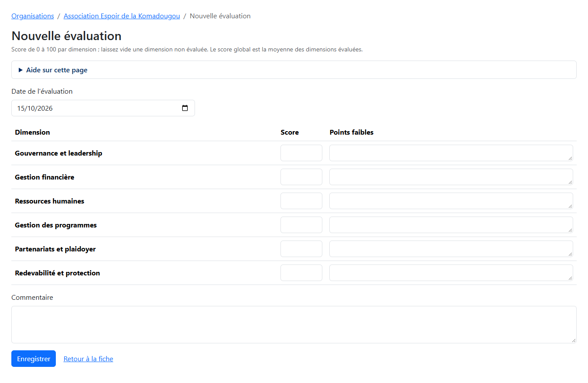588x383 pixels.
Task: Click the 'Nouvelle évaluation' page heading
Action: pyautogui.click(x=66, y=36)
